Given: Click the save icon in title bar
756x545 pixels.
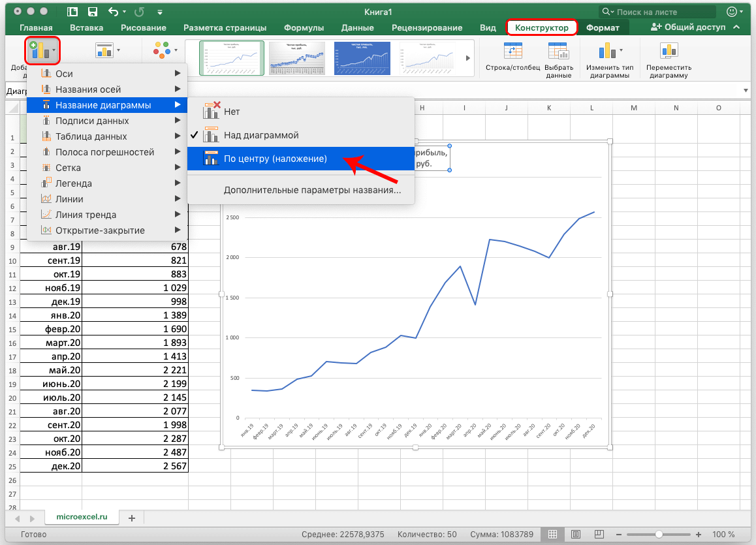Looking at the screenshot, I should point(93,12).
